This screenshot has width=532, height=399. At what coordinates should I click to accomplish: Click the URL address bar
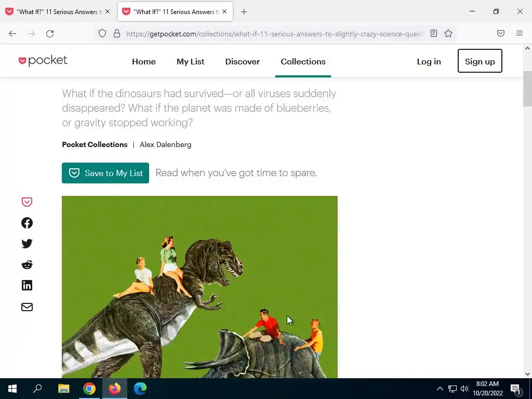(275, 34)
